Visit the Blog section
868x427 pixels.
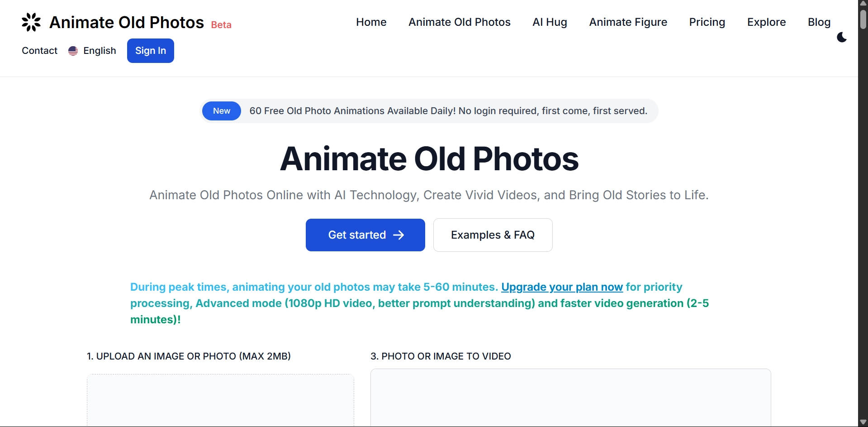pos(819,22)
